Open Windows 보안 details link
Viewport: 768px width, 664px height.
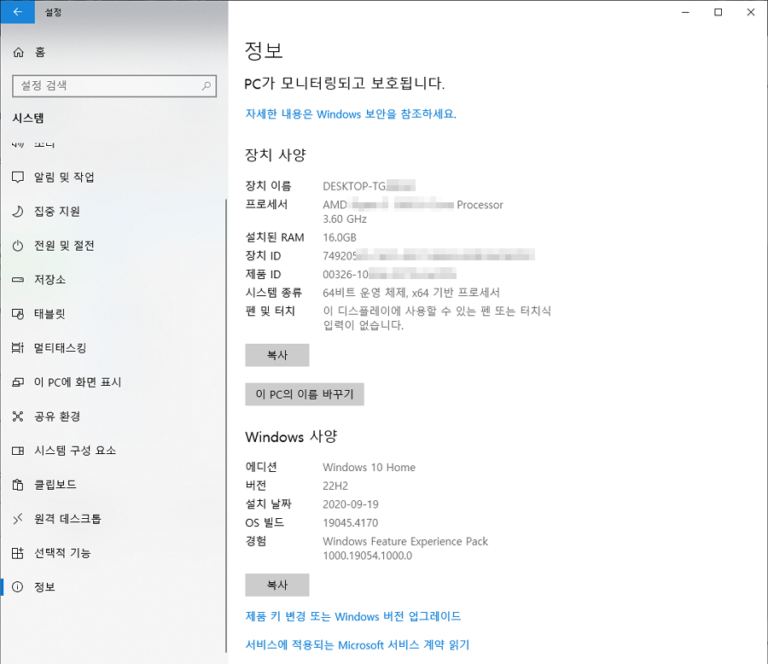[351, 114]
